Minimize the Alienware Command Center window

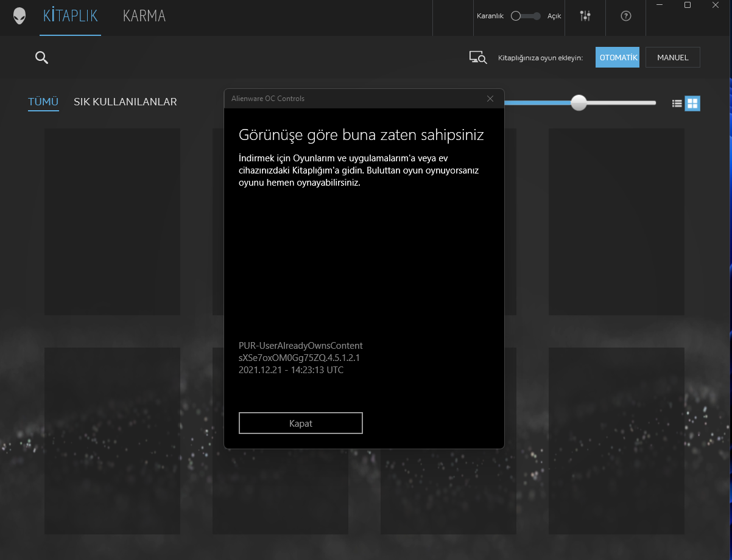660,5
